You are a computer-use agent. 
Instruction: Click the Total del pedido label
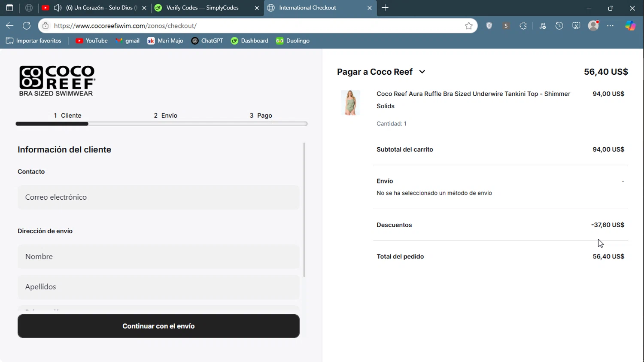pyautogui.click(x=400, y=256)
